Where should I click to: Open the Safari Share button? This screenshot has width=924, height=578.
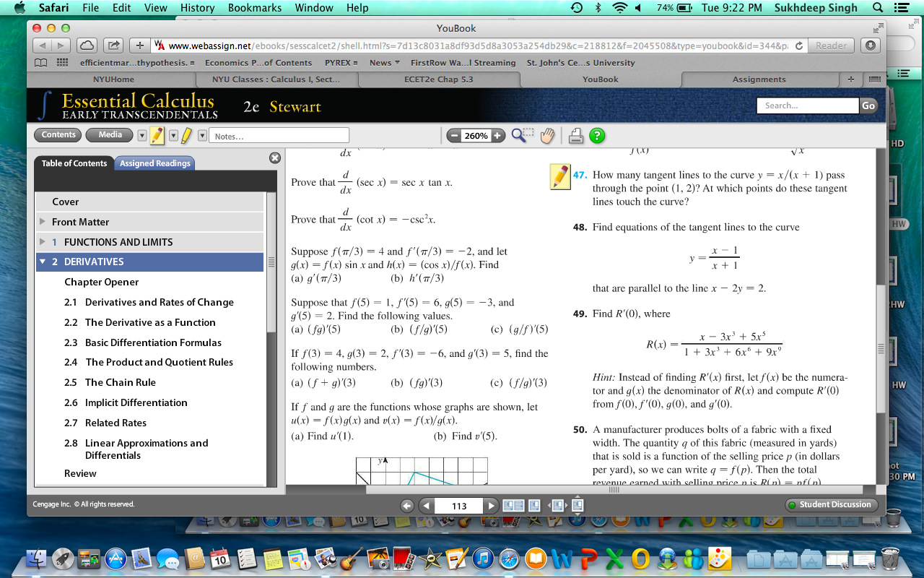(114, 46)
